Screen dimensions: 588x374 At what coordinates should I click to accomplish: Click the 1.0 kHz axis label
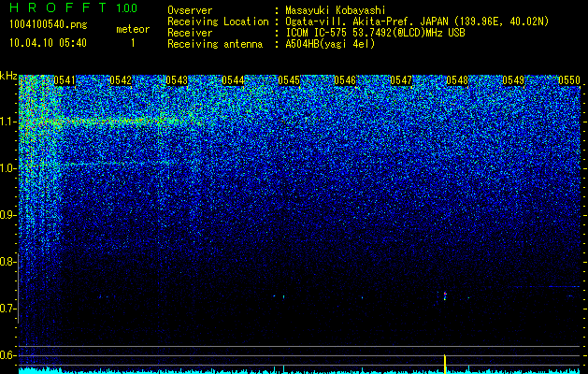7,168
